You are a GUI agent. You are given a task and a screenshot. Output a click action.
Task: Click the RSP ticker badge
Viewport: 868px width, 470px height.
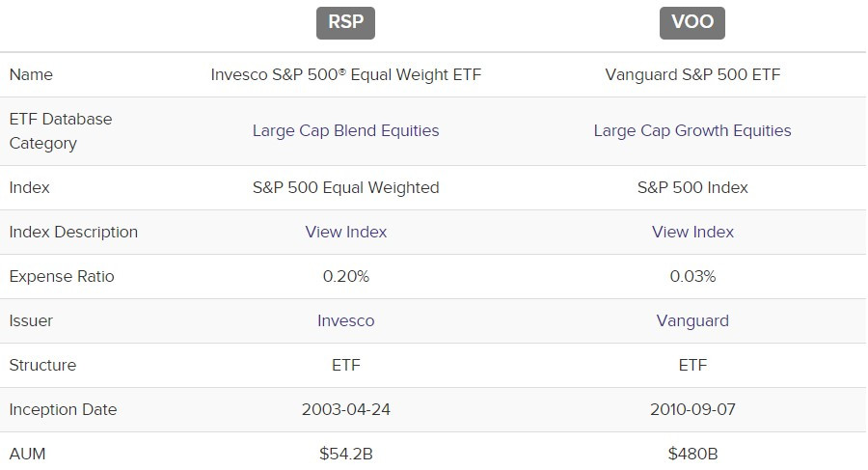345,22
